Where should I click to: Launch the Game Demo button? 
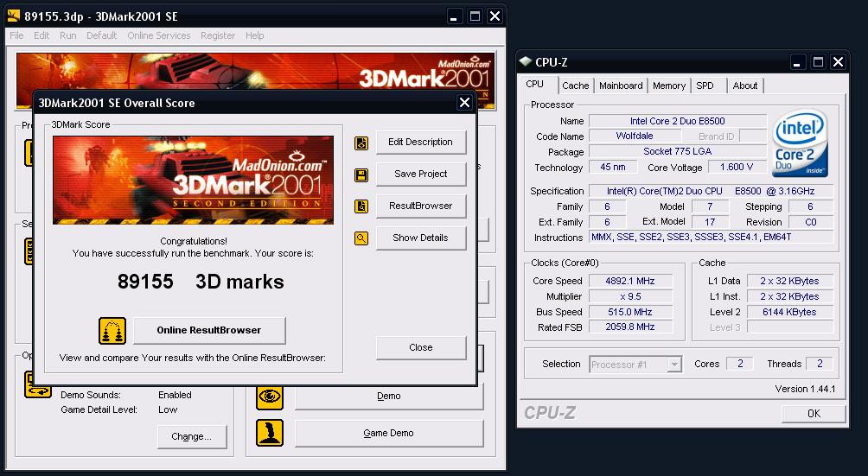[388, 433]
